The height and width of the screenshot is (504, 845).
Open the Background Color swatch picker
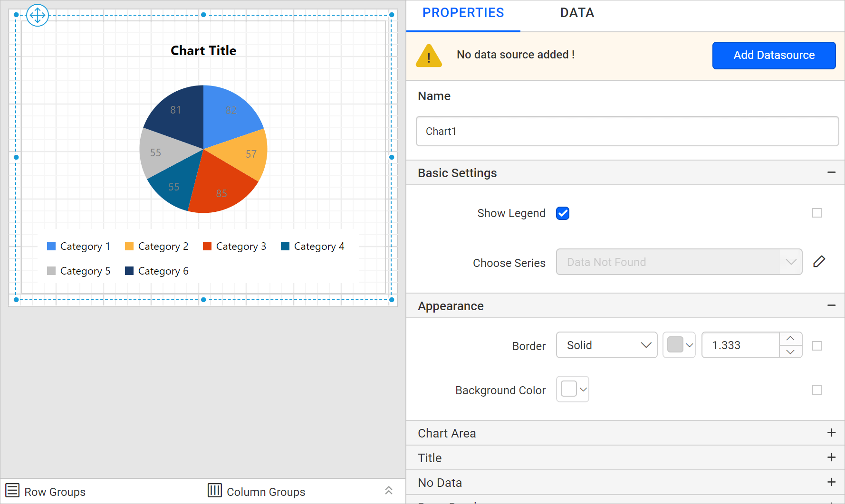coord(573,390)
